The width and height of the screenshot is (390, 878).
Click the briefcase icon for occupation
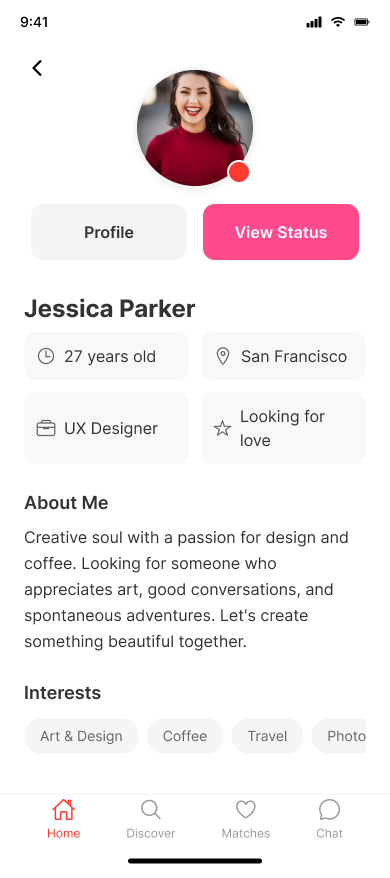coord(46,428)
